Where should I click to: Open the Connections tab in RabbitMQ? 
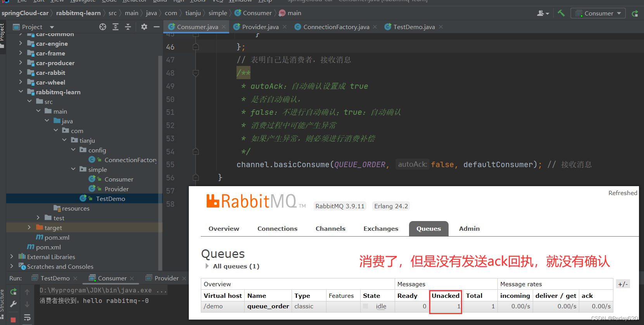point(277,229)
